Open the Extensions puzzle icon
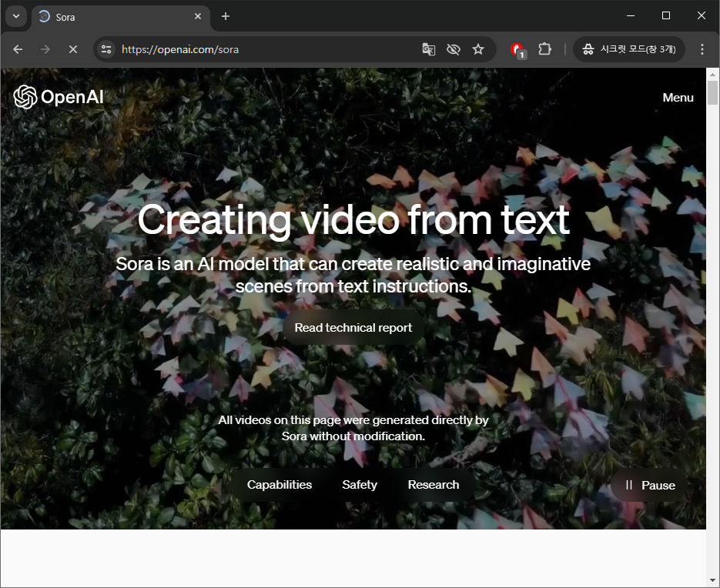 544,49
